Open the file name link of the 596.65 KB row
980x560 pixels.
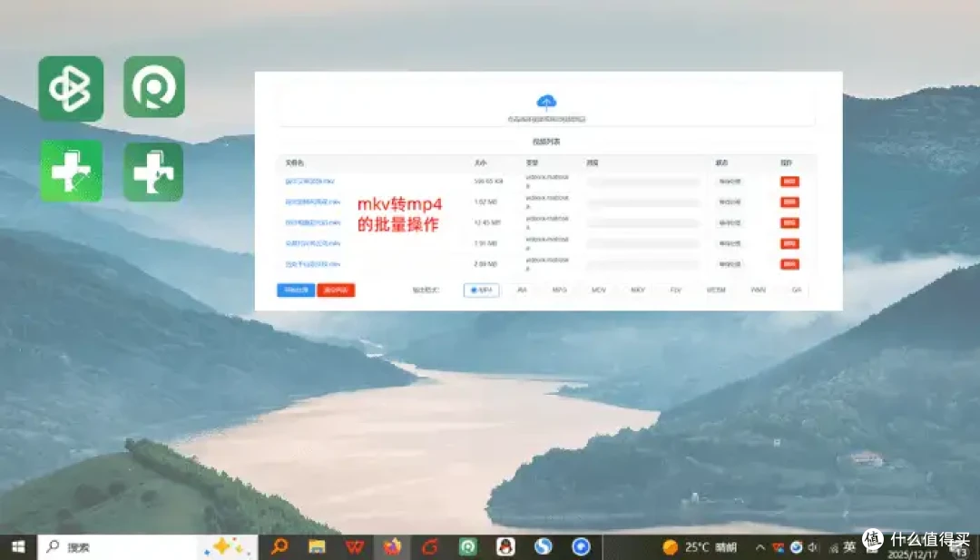point(310,182)
